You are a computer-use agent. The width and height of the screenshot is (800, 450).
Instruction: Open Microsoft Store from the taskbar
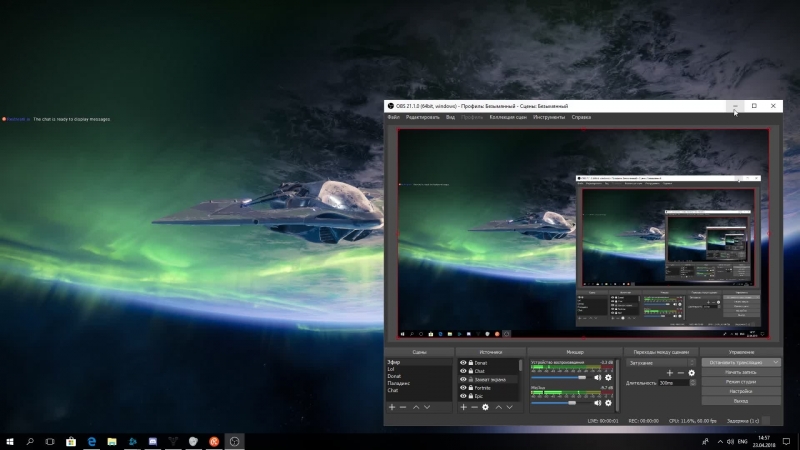pos(71,441)
